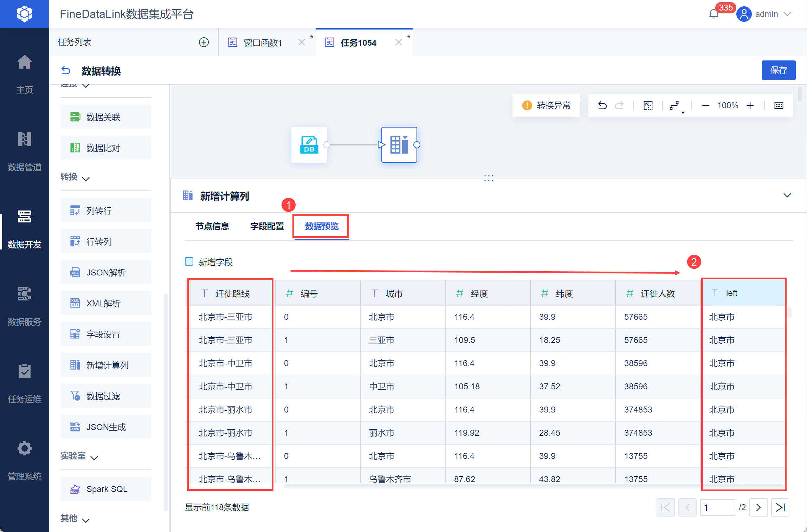Switch to the 字段配置 tab
The height and width of the screenshot is (532, 807).
[x=267, y=226]
